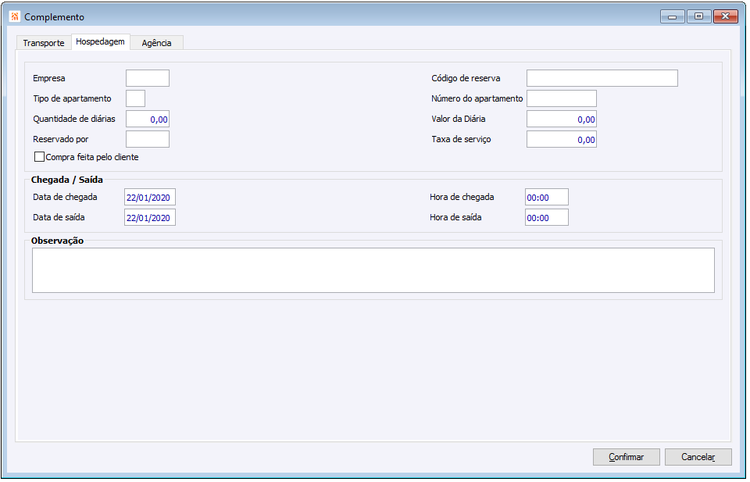The height and width of the screenshot is (482, 750).
Task: Click the Quantidade de diárias field
Action: click(148, 119)
